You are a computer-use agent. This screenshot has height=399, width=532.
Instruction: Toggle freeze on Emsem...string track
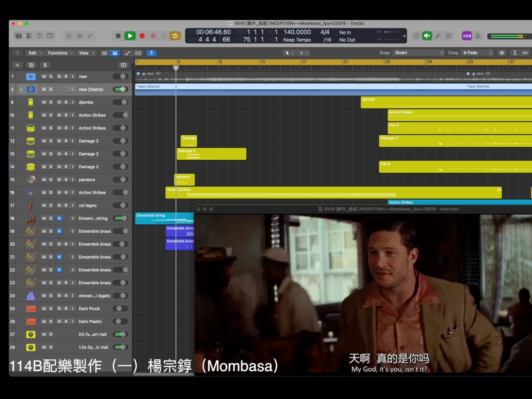click(59, 218)
